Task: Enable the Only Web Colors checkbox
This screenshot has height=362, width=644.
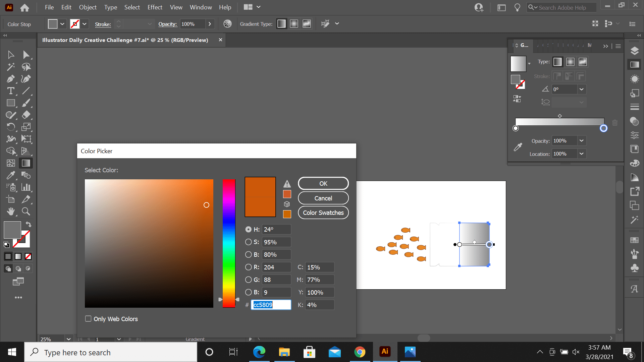Action: pos(88,318)
